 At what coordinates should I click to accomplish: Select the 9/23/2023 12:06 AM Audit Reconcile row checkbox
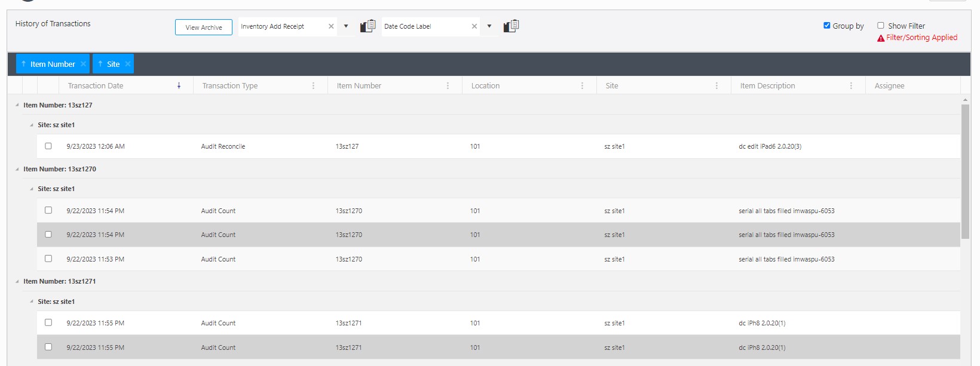[x=48, y=146]
